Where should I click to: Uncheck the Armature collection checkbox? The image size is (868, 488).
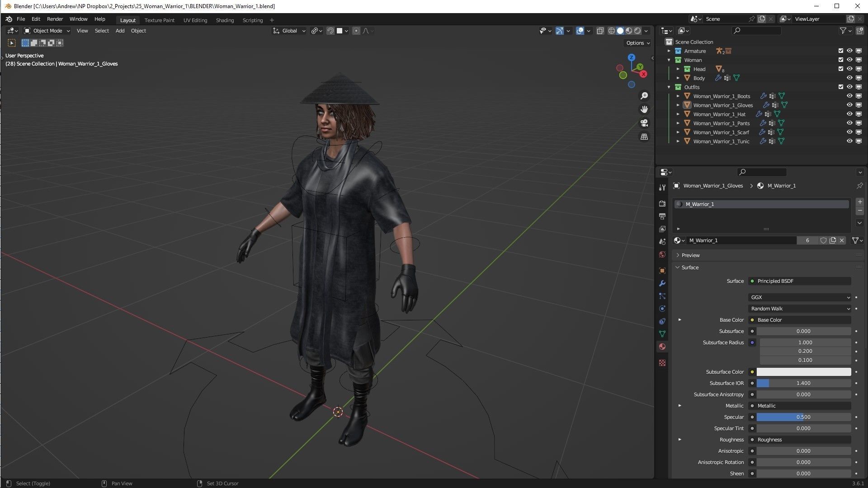click(x=841, y=51)
